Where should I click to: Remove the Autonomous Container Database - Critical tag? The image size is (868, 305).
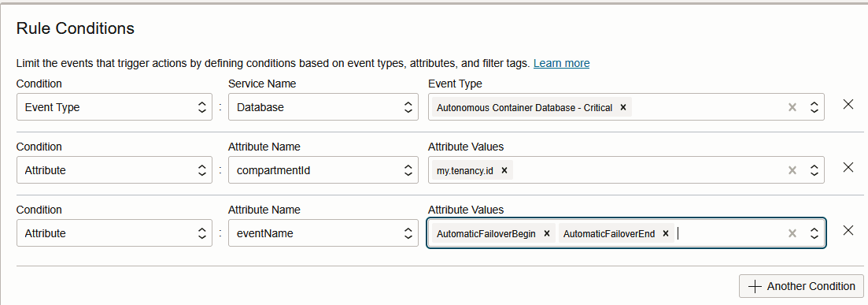click(622, 108)
